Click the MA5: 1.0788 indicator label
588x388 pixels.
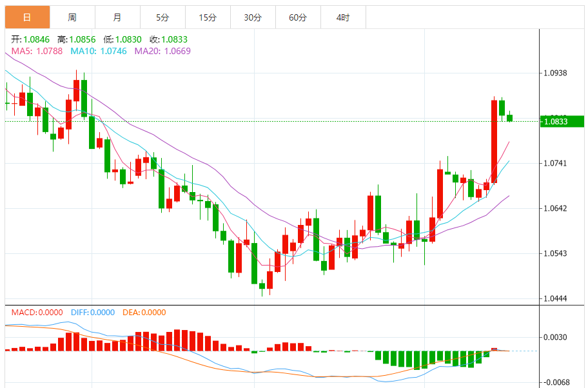point(37,51)
